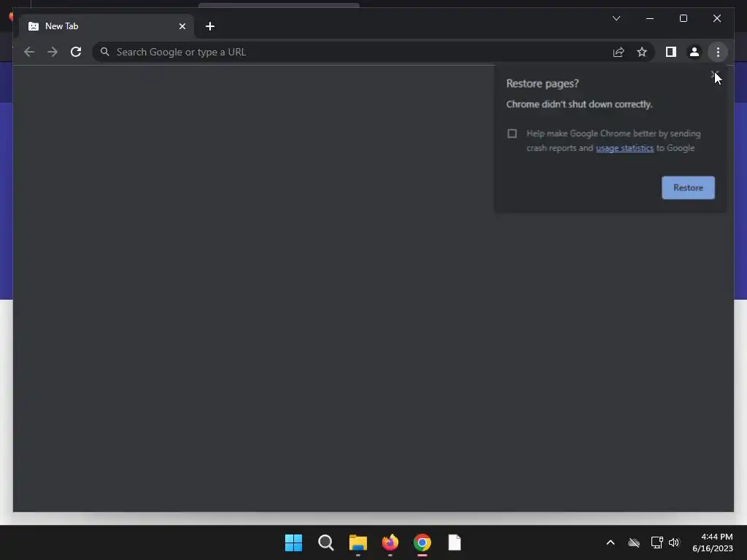Open the usage statistics link

click(624, 148)
